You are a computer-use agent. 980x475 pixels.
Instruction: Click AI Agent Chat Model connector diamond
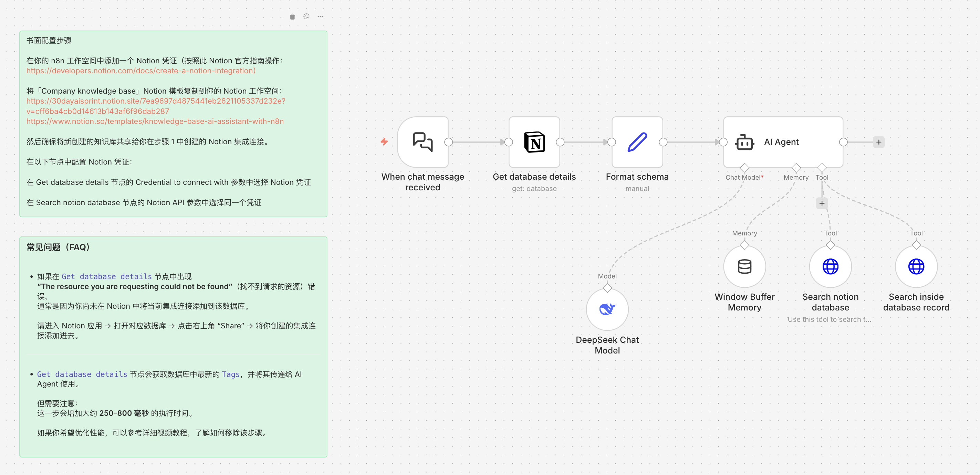(x=744, y=168)
